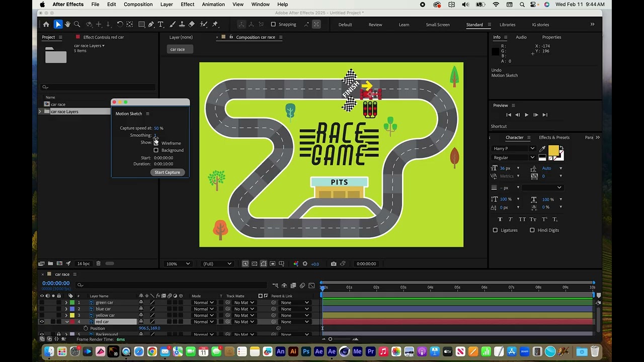
Task: Open the Effect menu
Action: 188,5
